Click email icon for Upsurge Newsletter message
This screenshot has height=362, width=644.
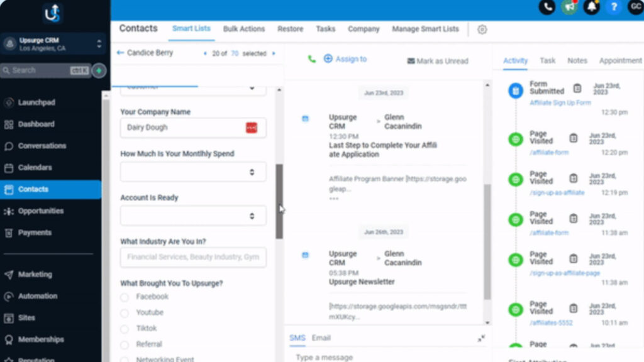(x=305, y=255)
